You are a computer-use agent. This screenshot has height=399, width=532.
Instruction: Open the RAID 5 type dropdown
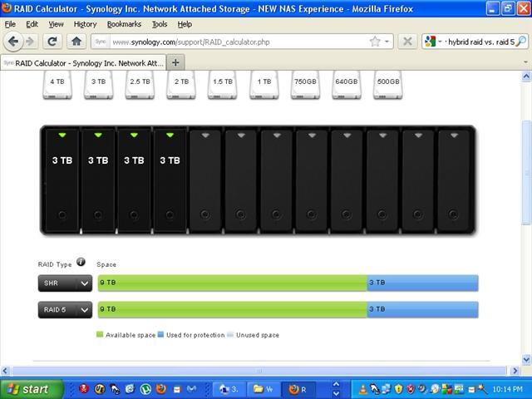[65, 309]
